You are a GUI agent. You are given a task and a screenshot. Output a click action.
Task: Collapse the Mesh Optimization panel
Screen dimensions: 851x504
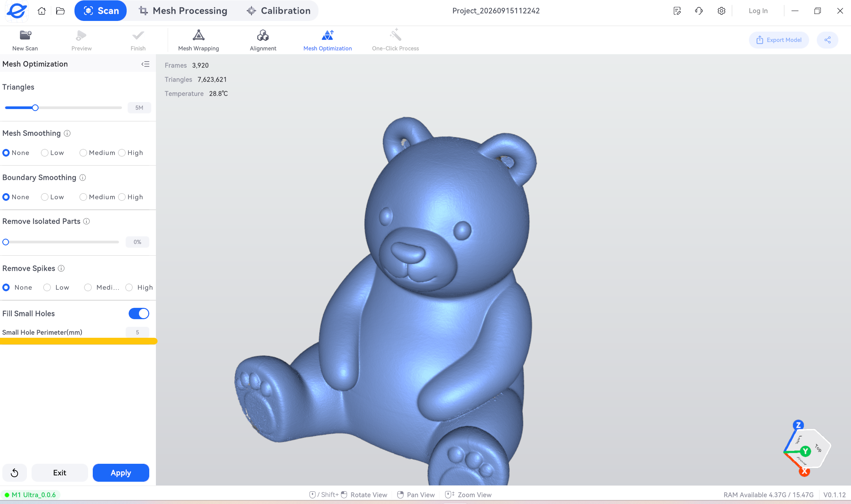(x=145, y=64)
